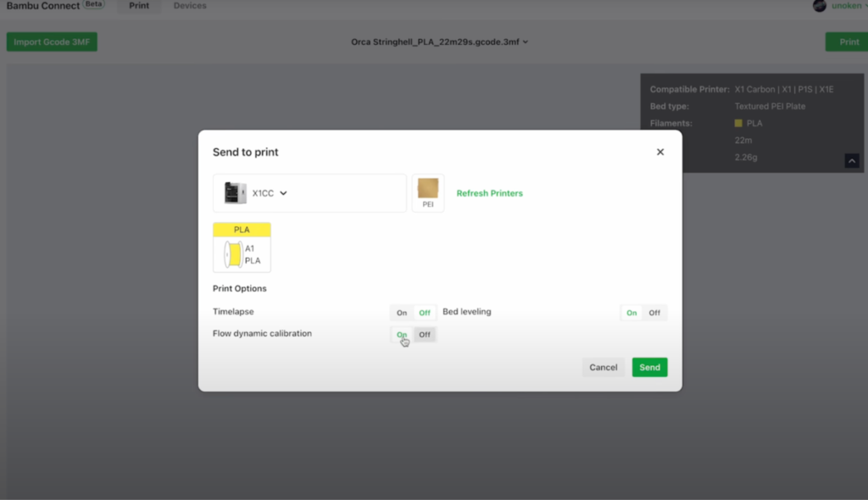Viewport: 868px width, 500px height.
Task: Click the yellow PLA swatch in Filaments
Action: point(739,124)
